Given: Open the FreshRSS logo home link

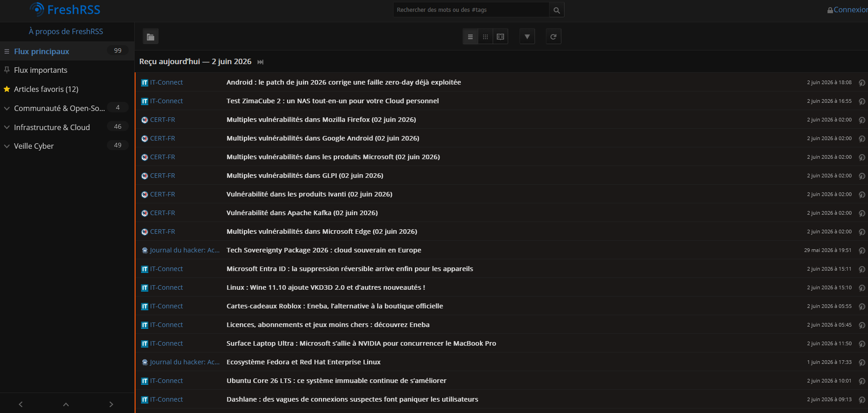Looking at the screenshot, I should click(x=65, y=10).
